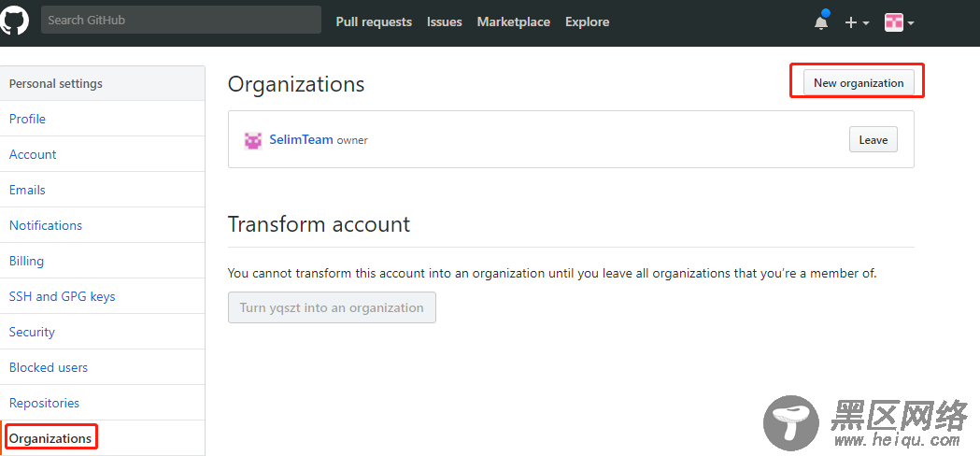Open the notifications bell icon
The width and height of the screenshot is (980, 456).
pyautogui.click(x=821, y=21)
